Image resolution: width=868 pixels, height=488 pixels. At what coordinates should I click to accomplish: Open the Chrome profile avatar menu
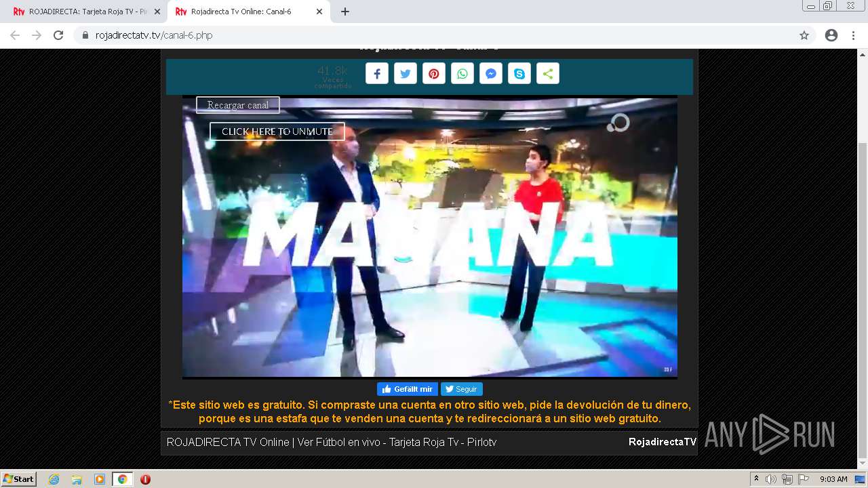(831, 35)
